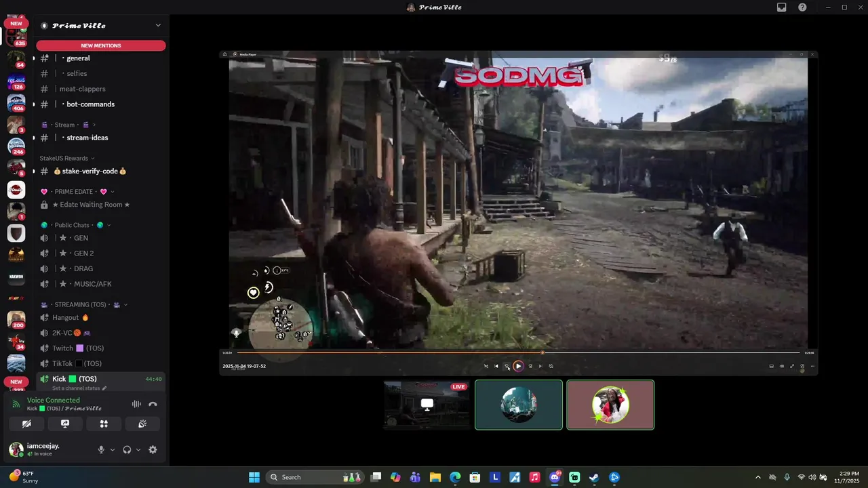Viewport: 868px width, 488px height.
Task: Open input device options chevron
Action: [113, 449]
